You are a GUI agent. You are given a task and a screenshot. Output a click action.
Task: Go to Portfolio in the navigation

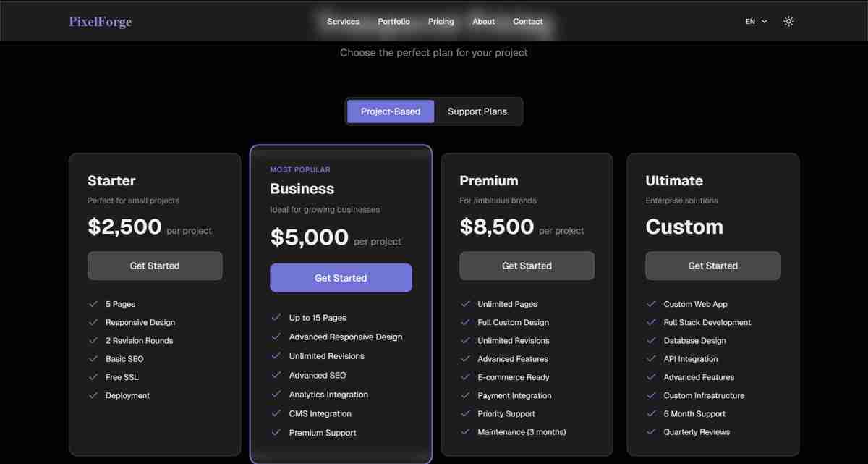tap(393, 22)
